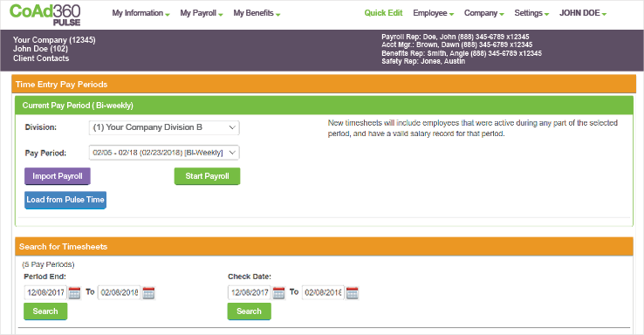Click Search under Period End dates

[45, 311]
